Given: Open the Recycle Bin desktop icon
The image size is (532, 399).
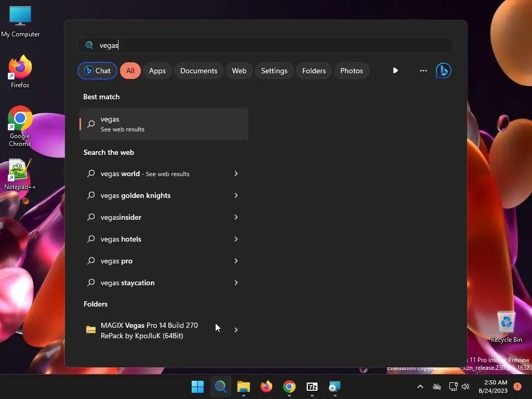Looking at the screenshot, I should [x=506, y=327].
